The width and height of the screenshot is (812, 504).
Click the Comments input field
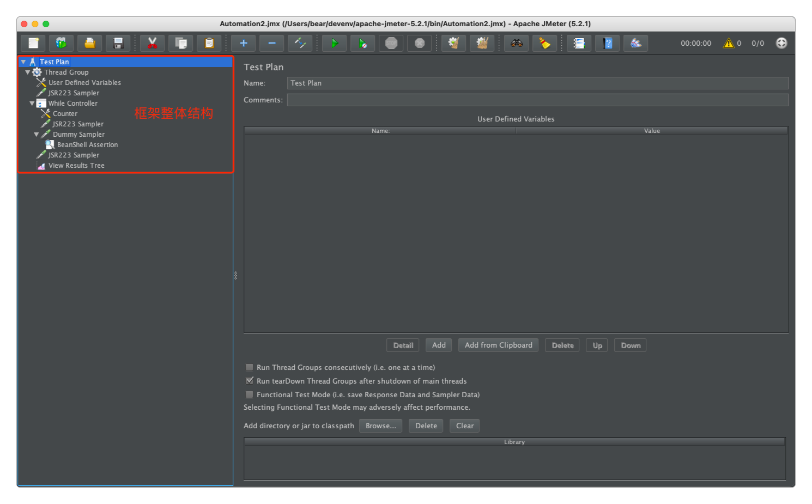click(537, 100)
